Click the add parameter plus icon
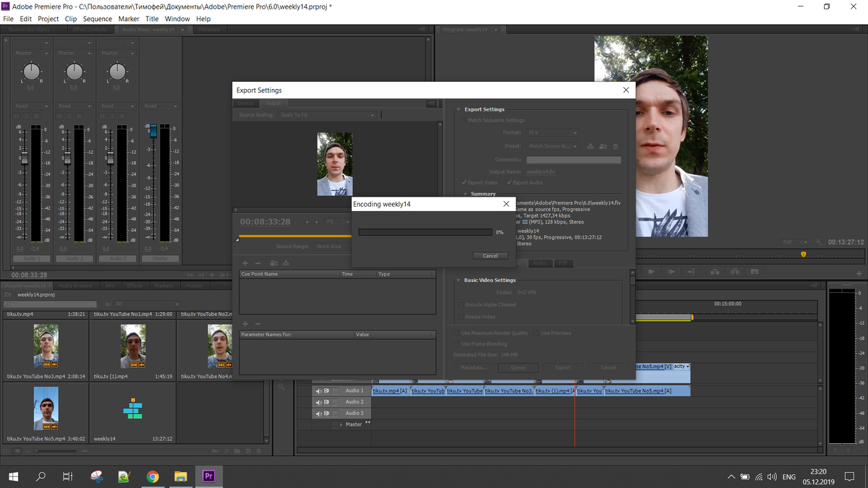Screen dimensions: 868x488 coord(246,324)
